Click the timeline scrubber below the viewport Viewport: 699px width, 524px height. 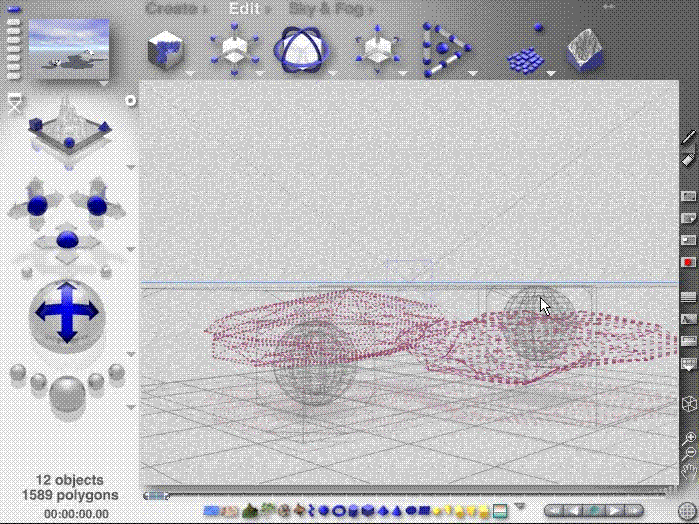tap(155, 495)
